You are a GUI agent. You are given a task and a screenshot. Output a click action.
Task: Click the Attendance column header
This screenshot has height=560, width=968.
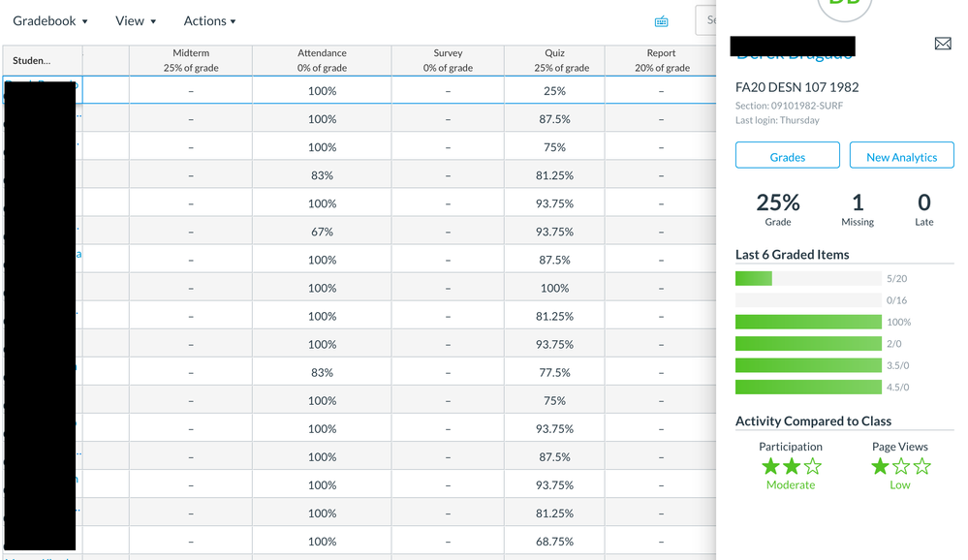(x=322, y=60)
